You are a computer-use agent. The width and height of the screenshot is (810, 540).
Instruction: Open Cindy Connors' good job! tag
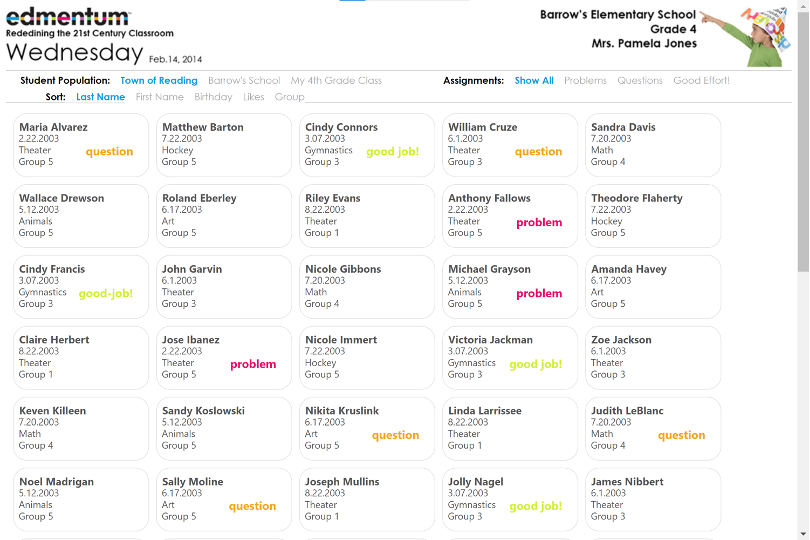pos(392,152)
